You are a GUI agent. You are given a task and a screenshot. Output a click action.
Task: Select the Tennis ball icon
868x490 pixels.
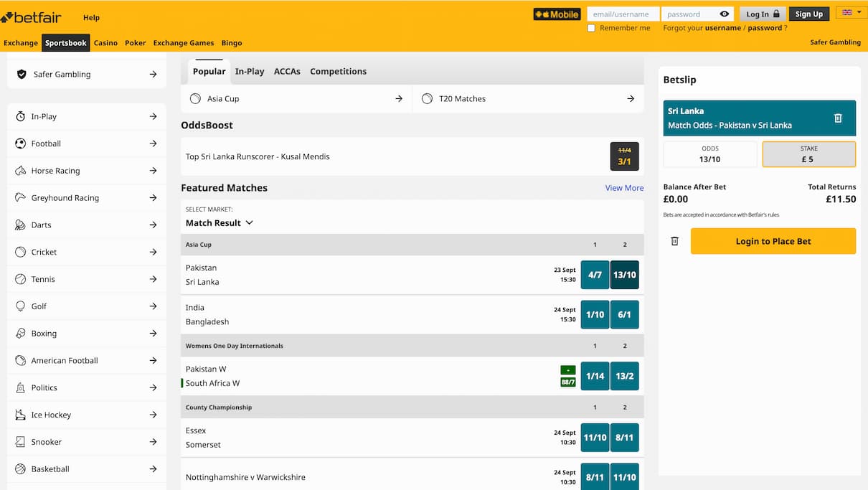coord(20,279)
